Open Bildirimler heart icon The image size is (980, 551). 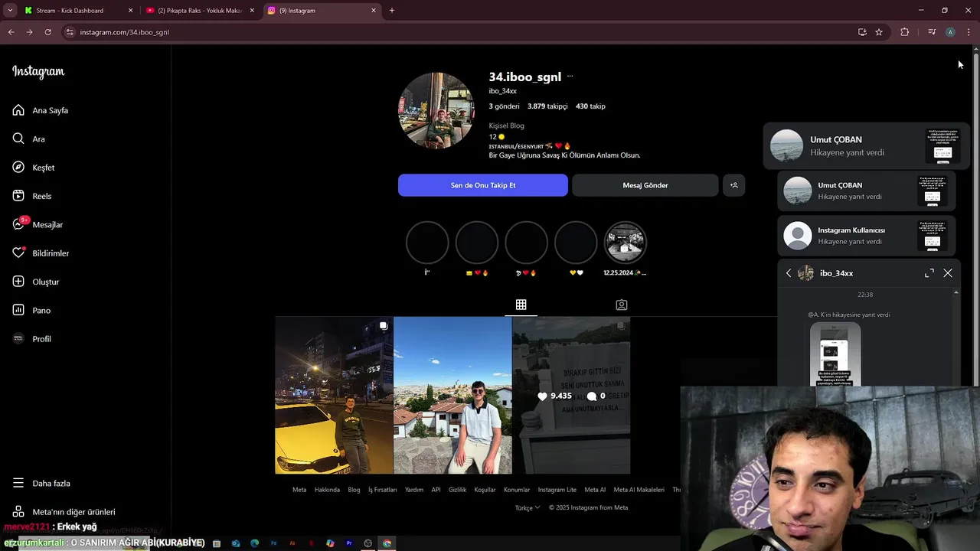(x=18, y=253)
